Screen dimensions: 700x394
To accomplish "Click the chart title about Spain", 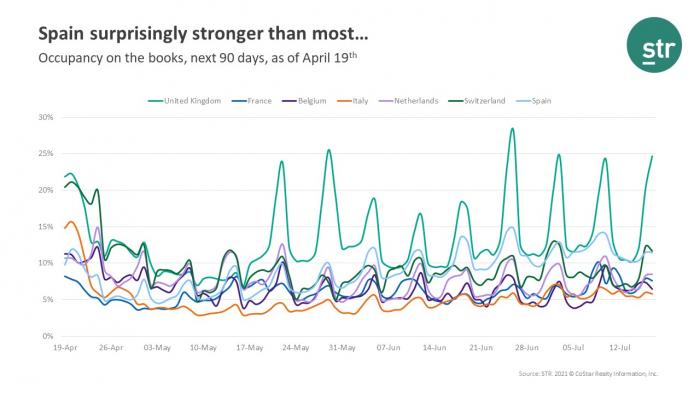I will pyautogui.click(x=203, y=34).
